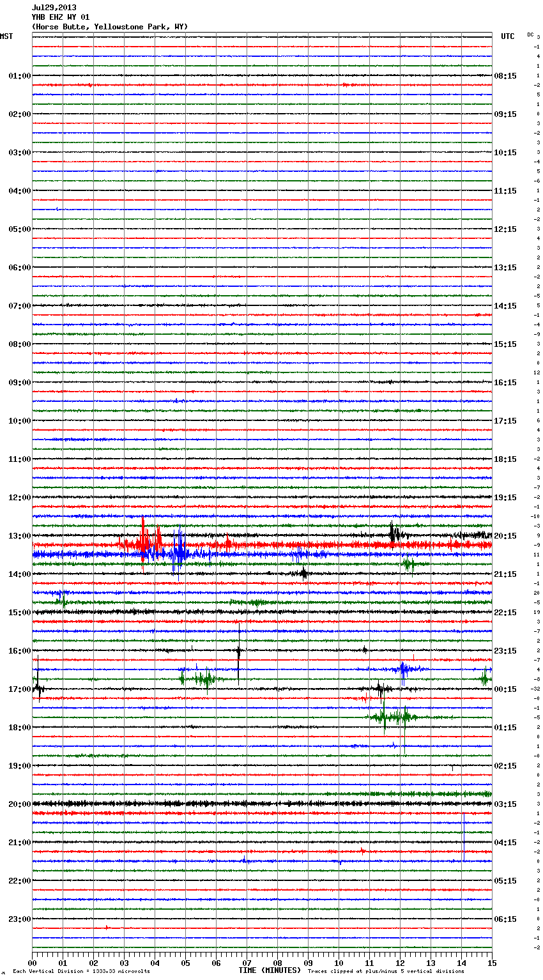Viewport: 543px width, 980px height.
Task: Click the 20:15 UTC time label
Action: click(505, 536)
